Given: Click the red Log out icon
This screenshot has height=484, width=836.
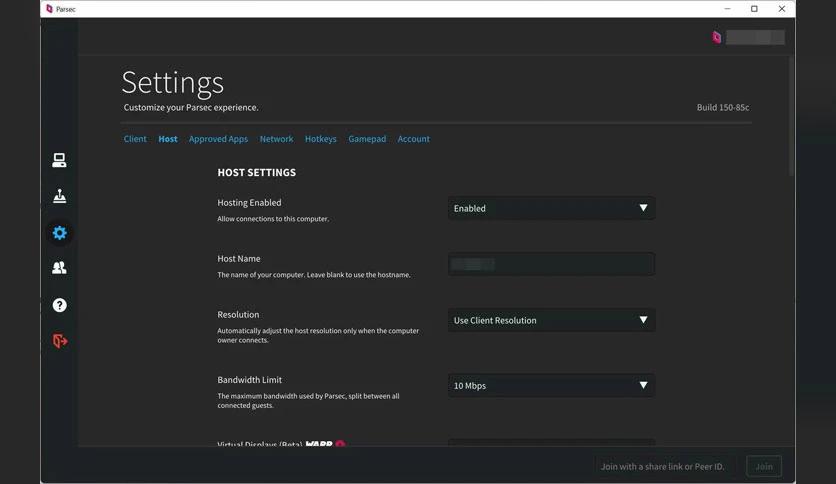Looking at the screenshot, I should pyautogui.click(x=60, y=341).
